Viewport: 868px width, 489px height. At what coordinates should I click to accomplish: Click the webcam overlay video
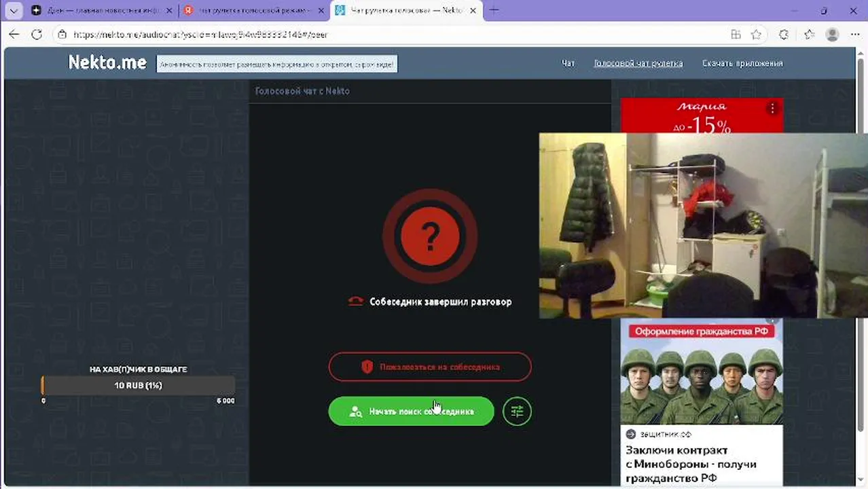(x=703, y=225)
